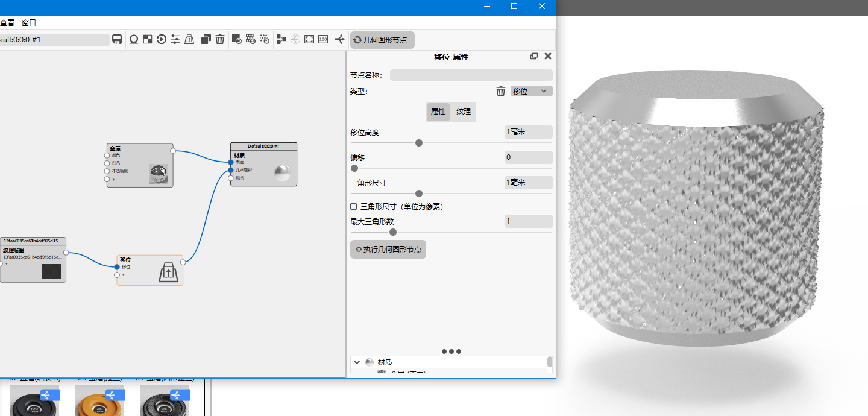Screen dimensions: 868x416
Task: Delete node using trash icon beside 类型
Action: (x=501, y=91)
